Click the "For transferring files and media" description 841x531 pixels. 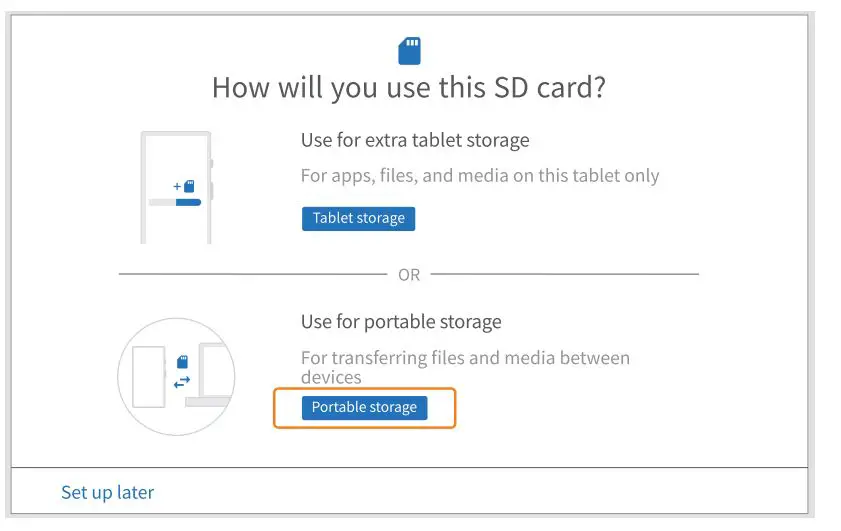[x=465, y=367]
